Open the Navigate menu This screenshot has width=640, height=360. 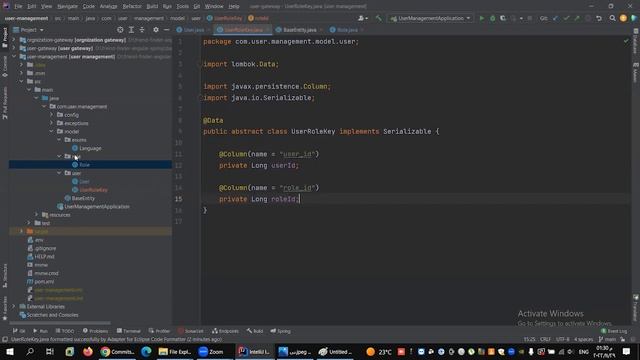click(x=67, y=6)
